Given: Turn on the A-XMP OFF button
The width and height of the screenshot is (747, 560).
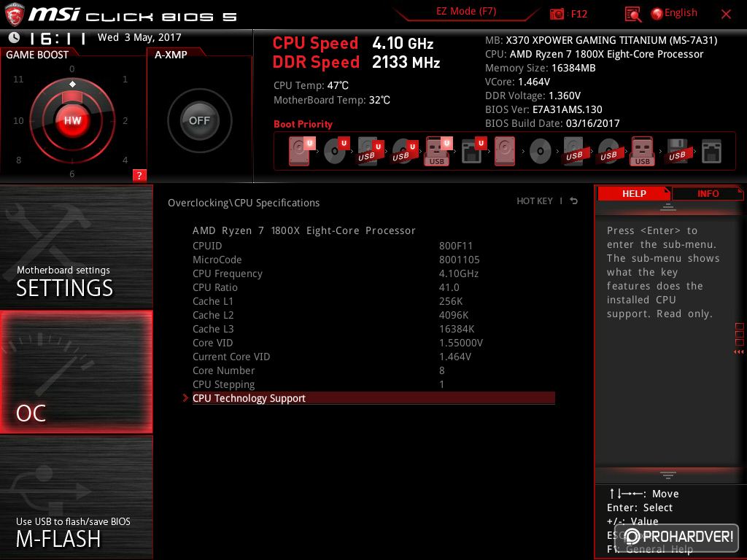Looking at the screenshot, I should tap(199, 120).
